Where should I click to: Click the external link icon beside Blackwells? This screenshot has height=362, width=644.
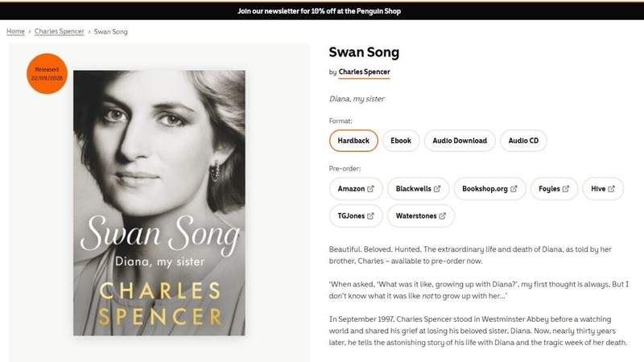pyautogui.click(x=437, y=189)
